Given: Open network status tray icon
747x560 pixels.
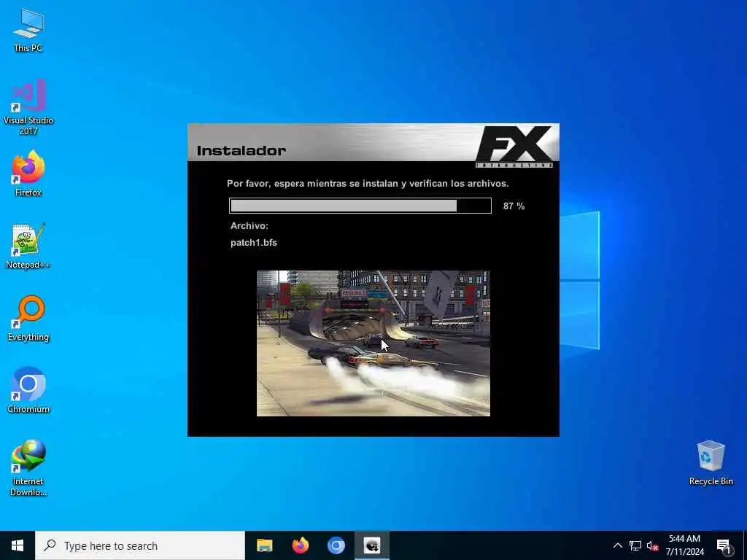Looking at the screenshot, I should [635, 545].
